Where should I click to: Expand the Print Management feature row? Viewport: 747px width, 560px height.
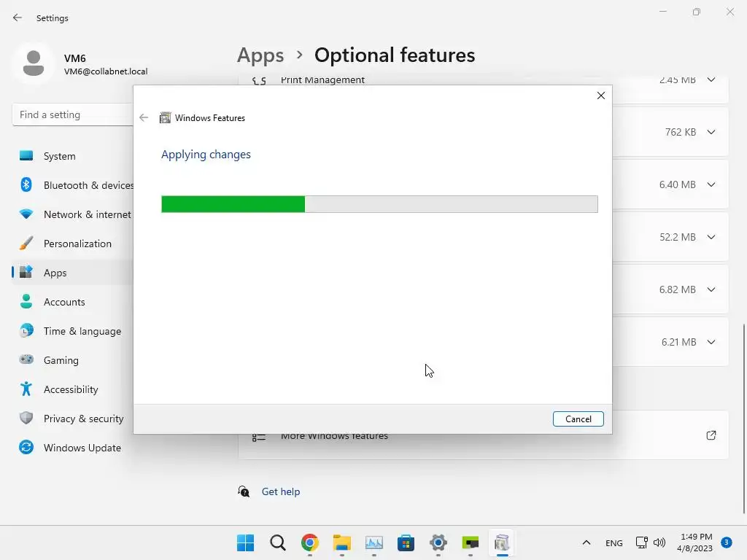point(711,79)
